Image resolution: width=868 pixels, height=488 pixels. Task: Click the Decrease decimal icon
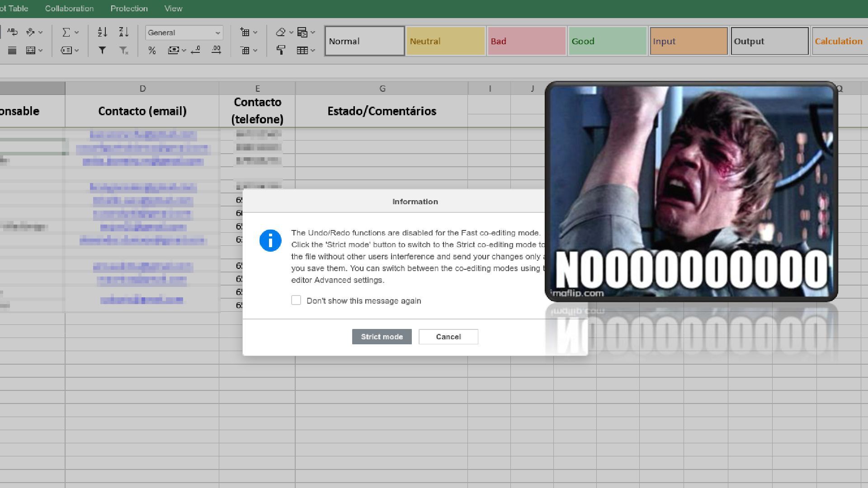click(x=196, y=50)
